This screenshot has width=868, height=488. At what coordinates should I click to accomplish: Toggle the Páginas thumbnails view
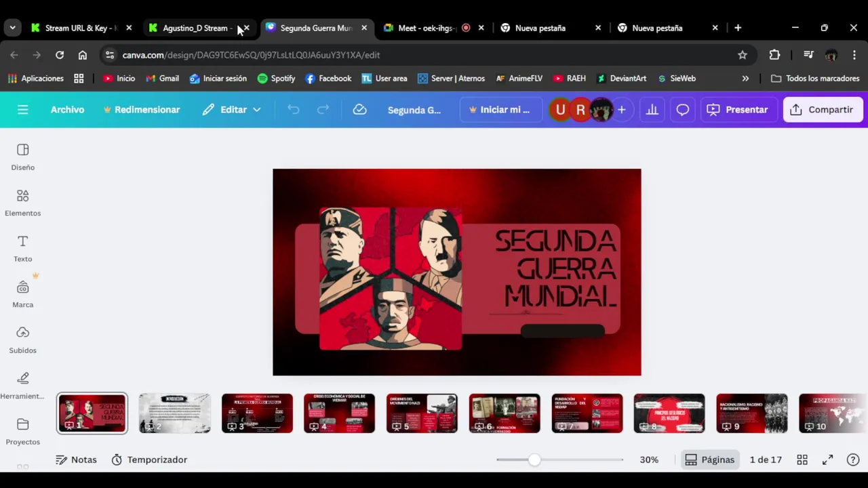tap(710, 460)
